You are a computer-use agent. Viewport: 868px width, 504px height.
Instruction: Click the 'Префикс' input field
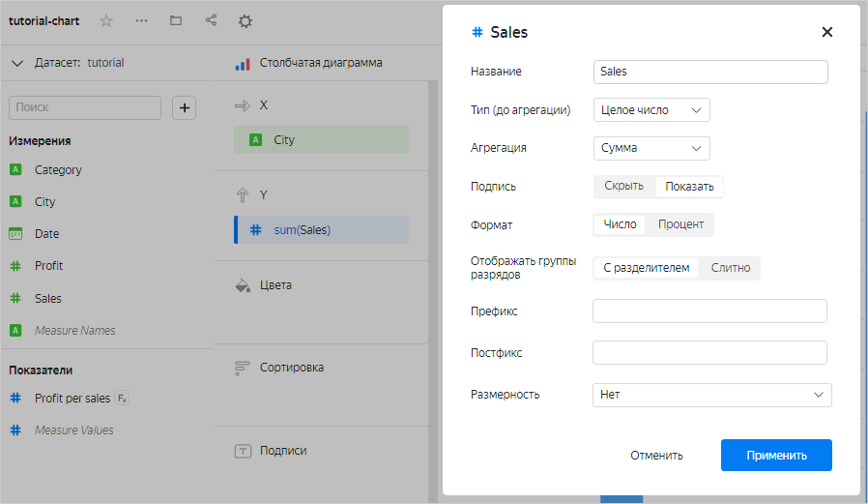pos(709,311)
